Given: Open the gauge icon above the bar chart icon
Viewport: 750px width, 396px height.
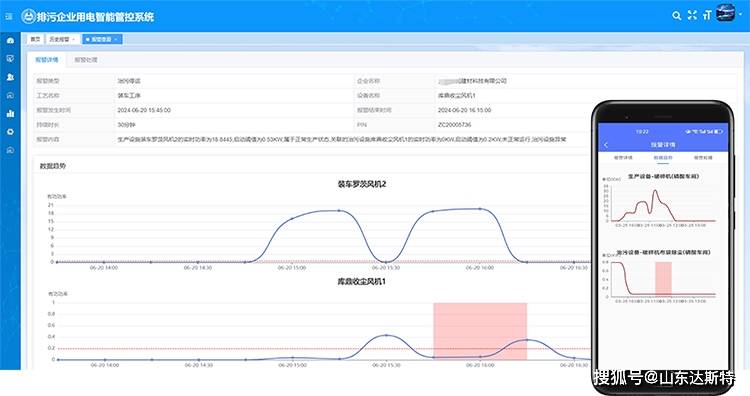Looking at the screenshot, I should click(10, 95).
